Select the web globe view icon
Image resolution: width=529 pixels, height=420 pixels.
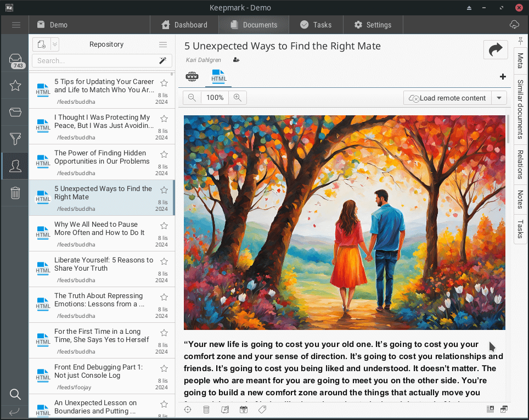192,76
